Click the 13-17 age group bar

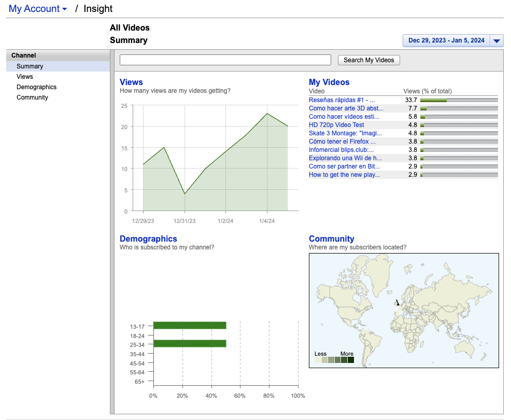pyautogui.click(x=190, y=326)
